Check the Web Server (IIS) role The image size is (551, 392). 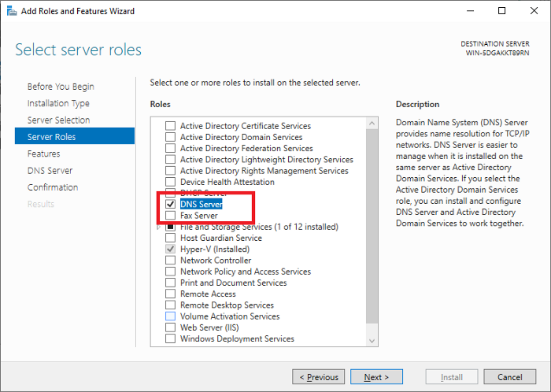coord(171,327)
